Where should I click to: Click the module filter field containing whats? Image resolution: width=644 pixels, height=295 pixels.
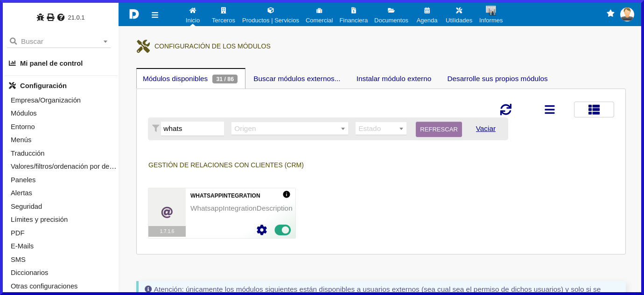(192, 129)
